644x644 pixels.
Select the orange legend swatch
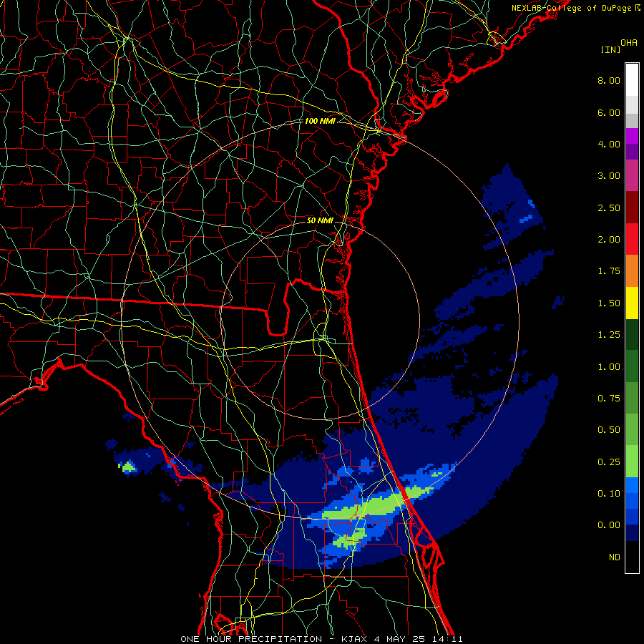click(632, 270)
